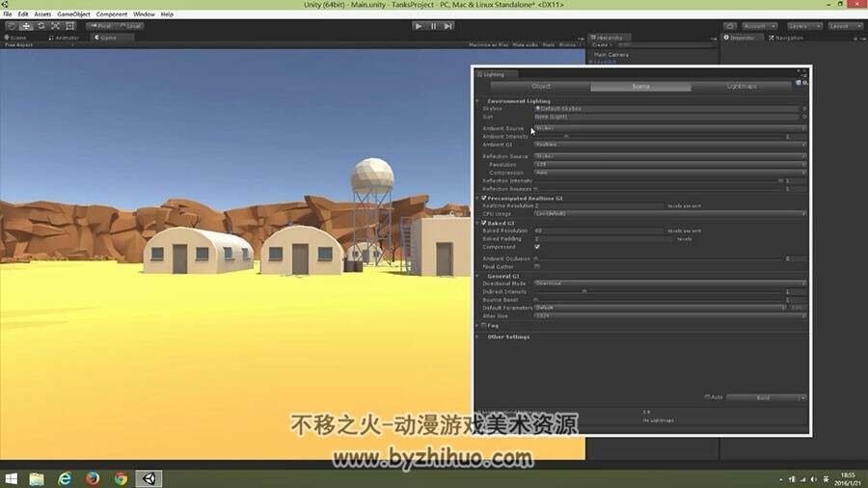Open the cloud services icon in the toolbar

(x=730, y=26)
